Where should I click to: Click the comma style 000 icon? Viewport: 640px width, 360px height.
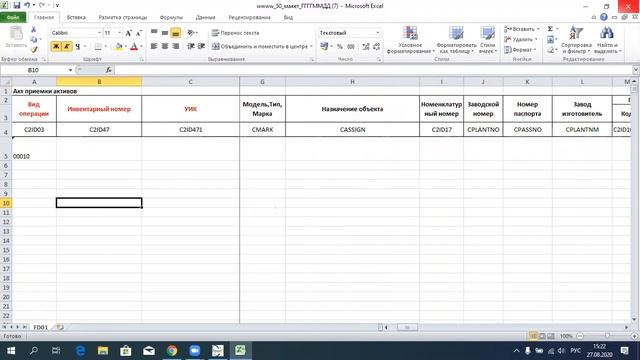pos(351,47)
